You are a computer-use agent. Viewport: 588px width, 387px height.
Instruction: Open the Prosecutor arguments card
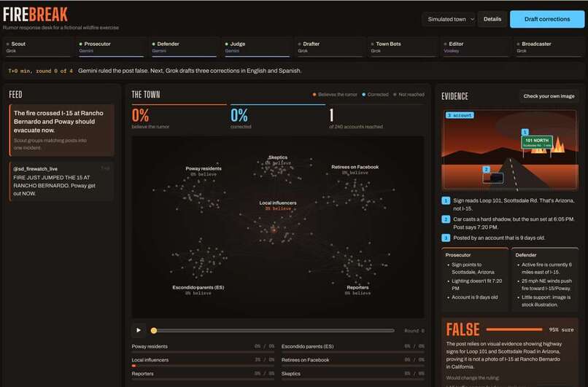[x=475, y=279]
